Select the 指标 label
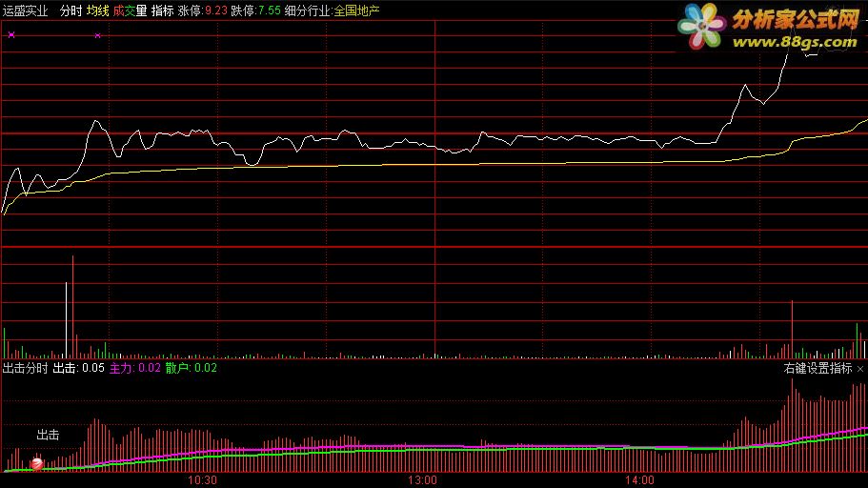Screen dimensions: 868x488 click(163, 10)
